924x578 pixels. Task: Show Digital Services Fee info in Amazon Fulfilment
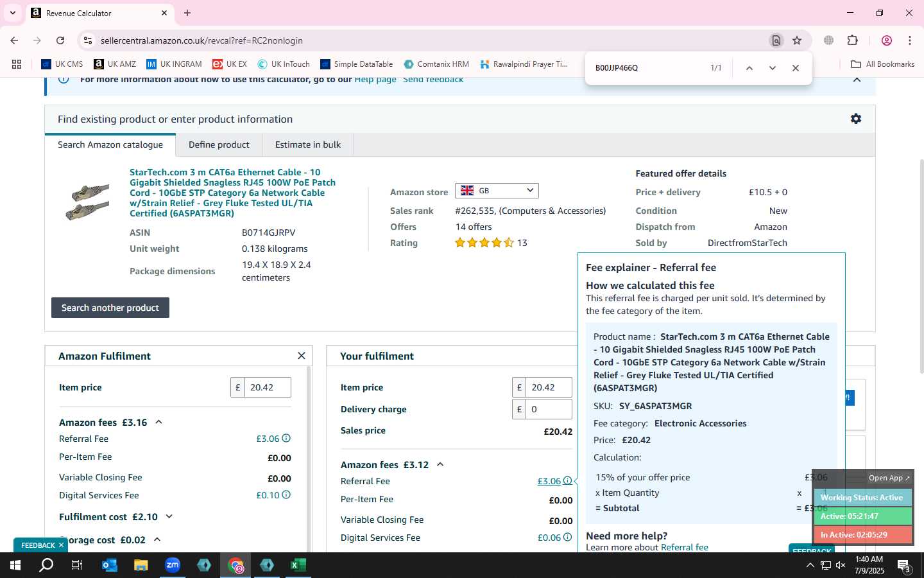[286, 495]
